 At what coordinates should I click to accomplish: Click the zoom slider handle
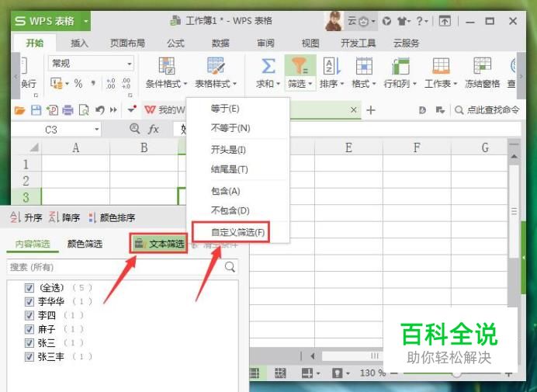click(x=456, y=373)
